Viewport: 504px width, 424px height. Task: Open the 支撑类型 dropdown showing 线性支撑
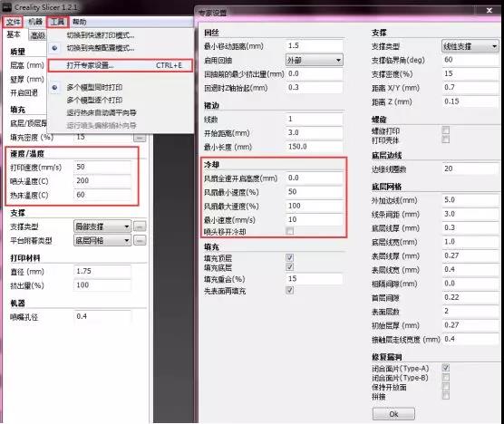click(x=470, y=46)
